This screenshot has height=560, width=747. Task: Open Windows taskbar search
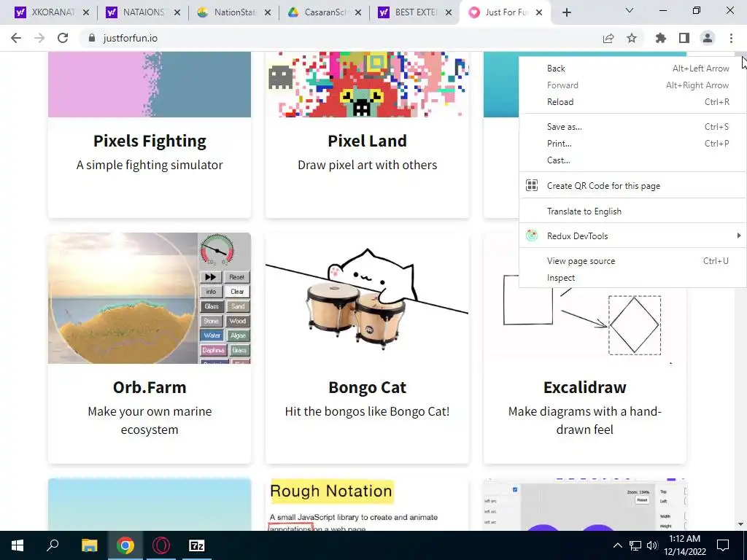pyautogui.click(x=53, y=545)
